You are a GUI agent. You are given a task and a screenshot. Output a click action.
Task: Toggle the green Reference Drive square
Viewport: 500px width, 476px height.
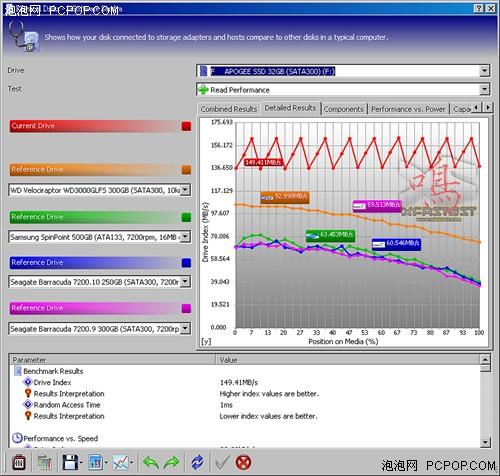pyautogui.click(x=186, y=217)
